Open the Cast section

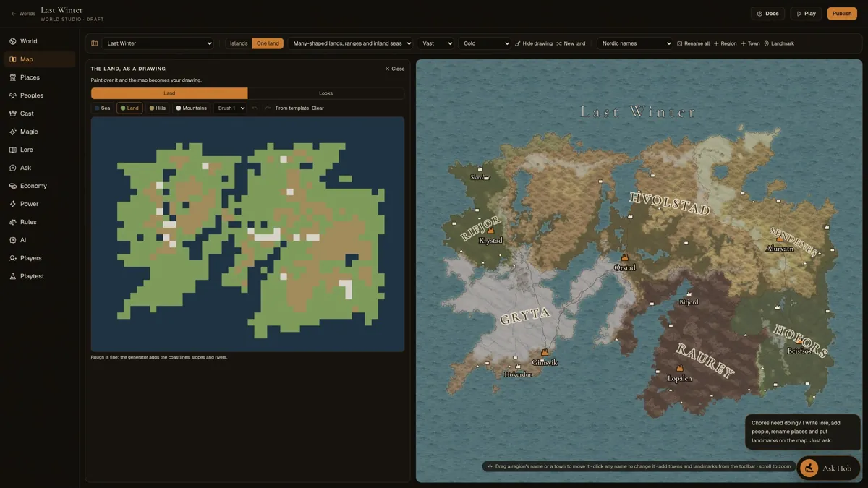[40, 114]
